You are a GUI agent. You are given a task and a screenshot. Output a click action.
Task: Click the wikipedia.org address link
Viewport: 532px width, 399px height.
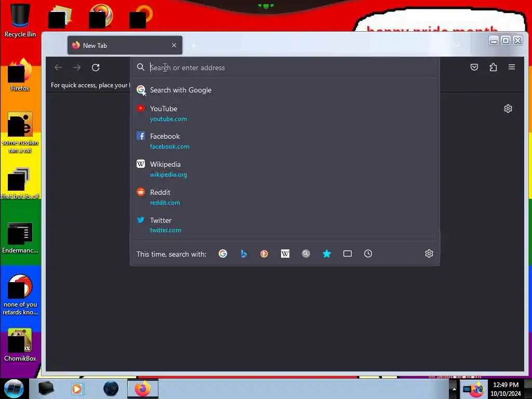coord(168,175)
